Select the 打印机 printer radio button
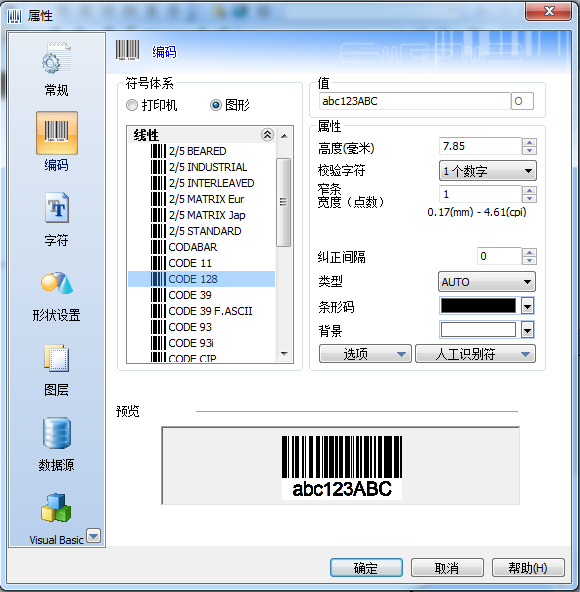This screenshot has width=580, height=592. tap(131, 105)
